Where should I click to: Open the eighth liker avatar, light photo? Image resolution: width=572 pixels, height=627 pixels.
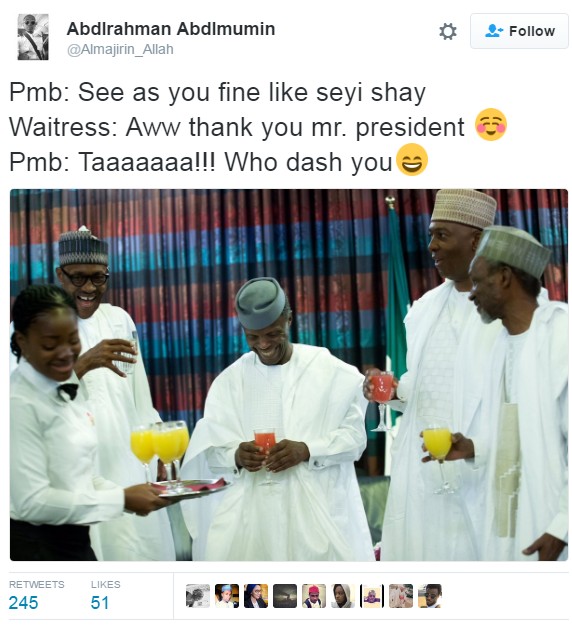tap(401, 596)
